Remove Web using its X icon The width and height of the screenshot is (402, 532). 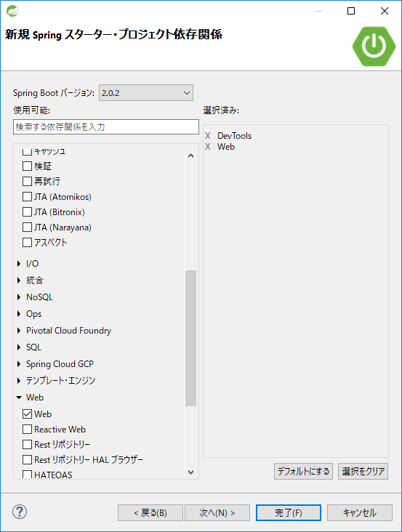[x=208, y=147]
